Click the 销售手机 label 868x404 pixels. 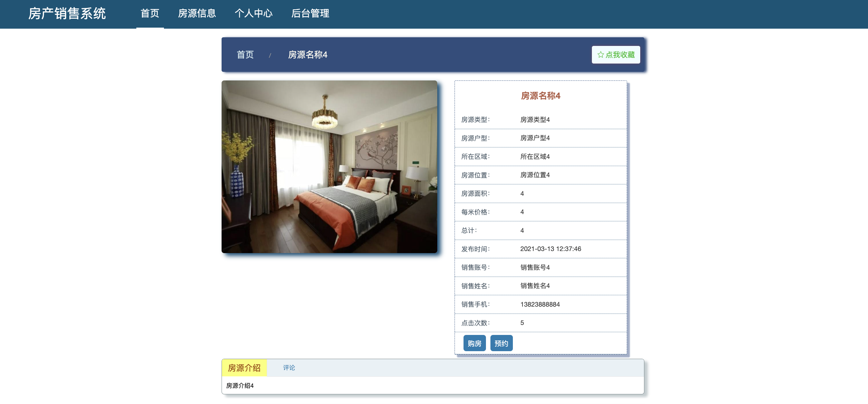[x=475, y=304]
